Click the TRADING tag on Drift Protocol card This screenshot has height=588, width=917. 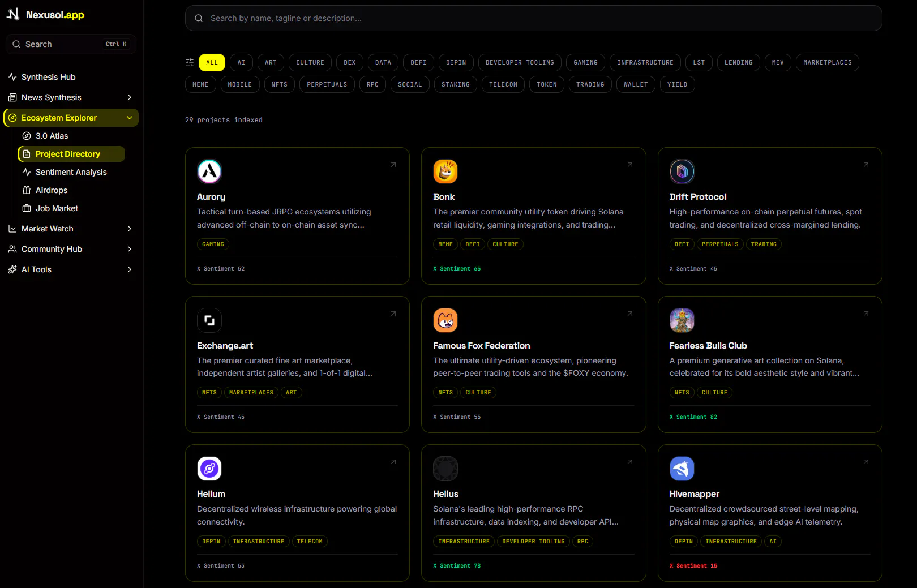click(x=764, y=244)
